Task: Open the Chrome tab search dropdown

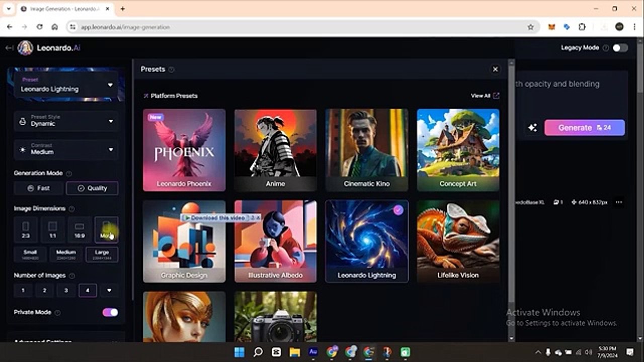Action: point(9,9)
